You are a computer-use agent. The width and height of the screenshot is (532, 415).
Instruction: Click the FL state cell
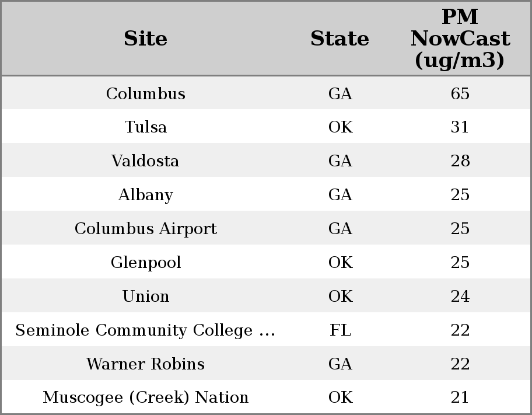[340, 330]
